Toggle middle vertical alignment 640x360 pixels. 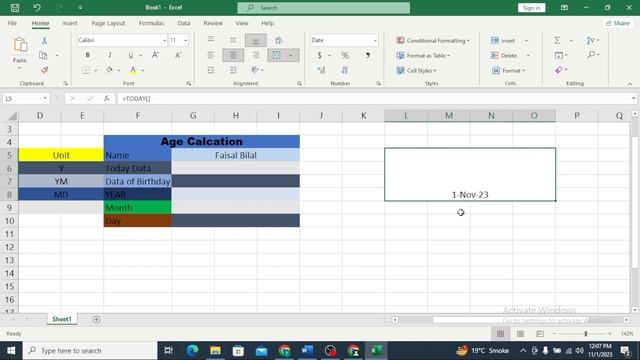click(233, 40)
